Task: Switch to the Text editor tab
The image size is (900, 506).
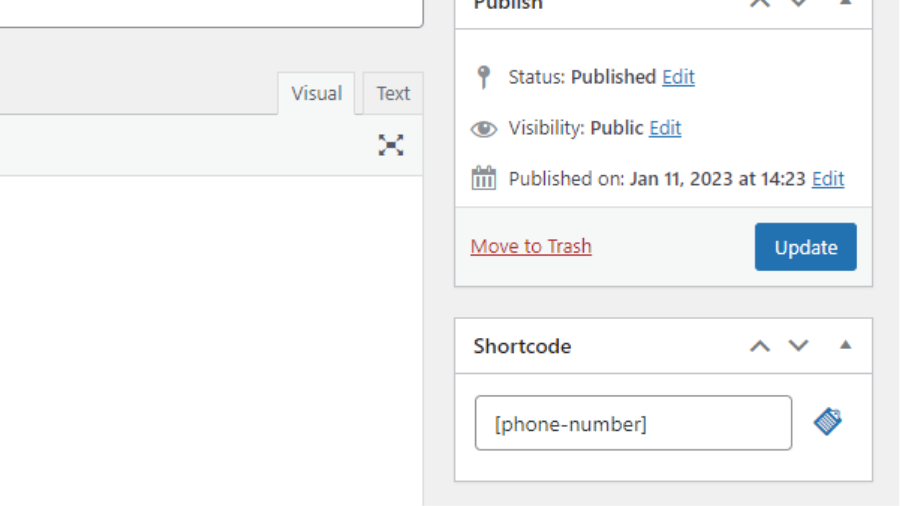Action: click(393, 94)
